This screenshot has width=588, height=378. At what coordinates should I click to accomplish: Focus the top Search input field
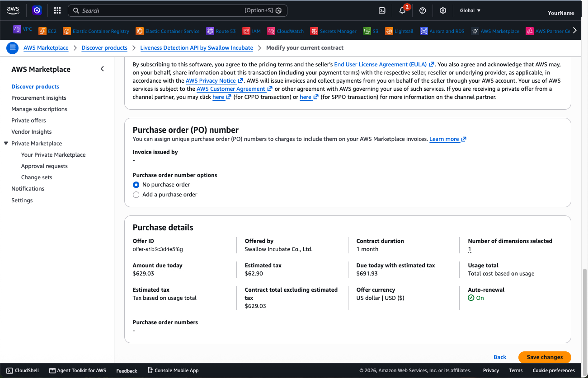(x=178, y=10)
